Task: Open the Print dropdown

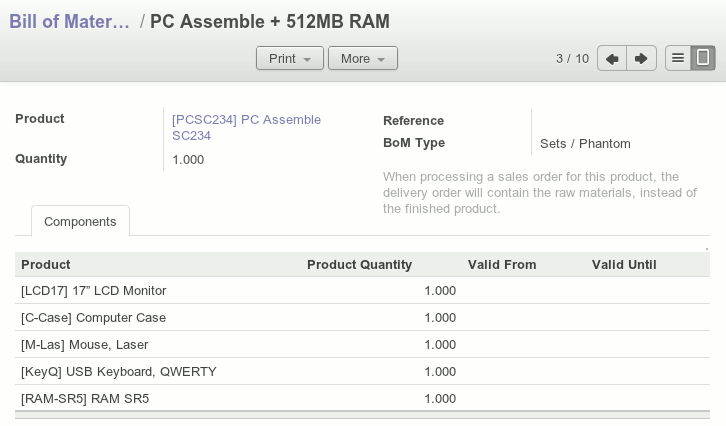Action: tap(290, 59)
